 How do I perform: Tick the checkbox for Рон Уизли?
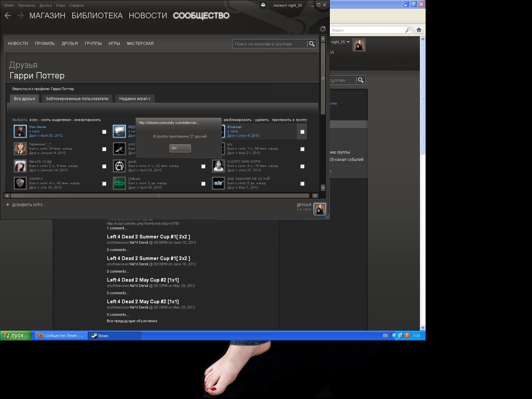point(104,132)
